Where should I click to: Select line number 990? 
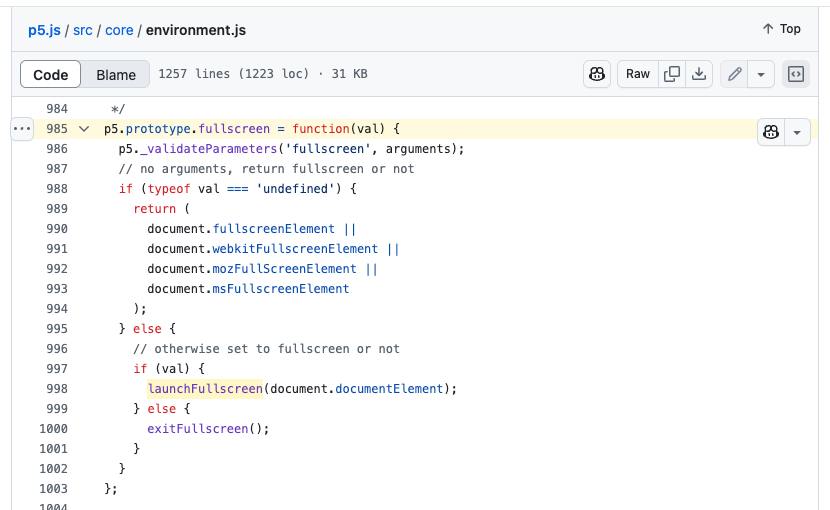[x=57, y=229]
